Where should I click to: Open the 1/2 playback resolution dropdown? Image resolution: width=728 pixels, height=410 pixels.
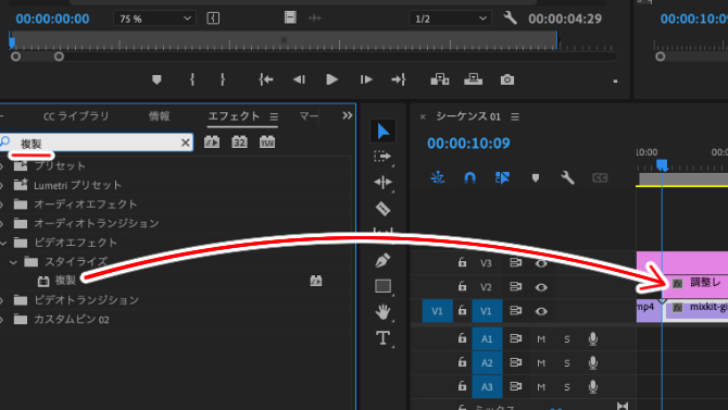(x=450, y=19)
